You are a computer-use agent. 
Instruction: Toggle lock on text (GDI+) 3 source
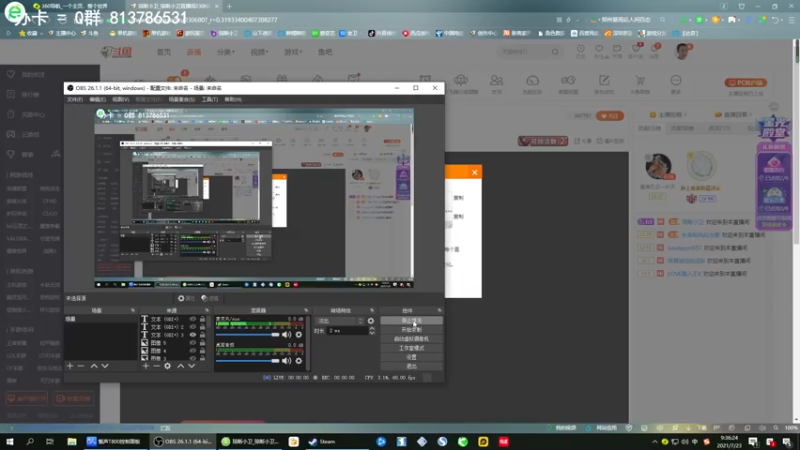(x=203, y=335)
